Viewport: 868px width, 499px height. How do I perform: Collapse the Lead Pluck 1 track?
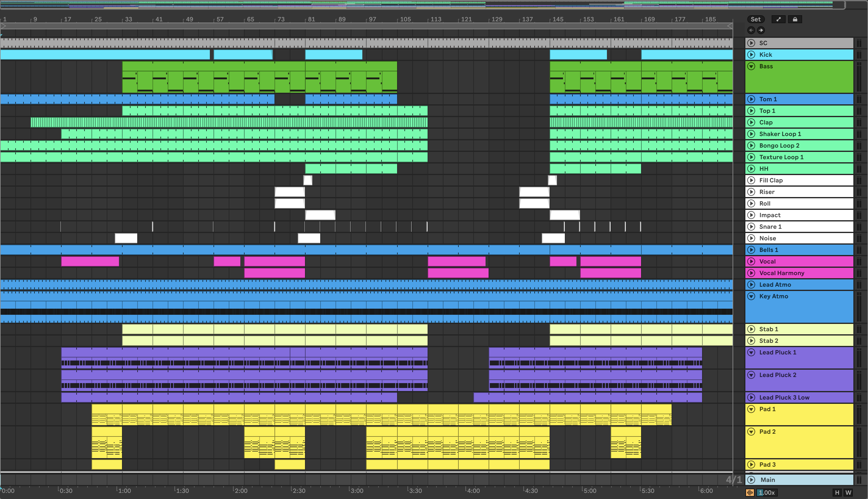(x=751, y=352)
